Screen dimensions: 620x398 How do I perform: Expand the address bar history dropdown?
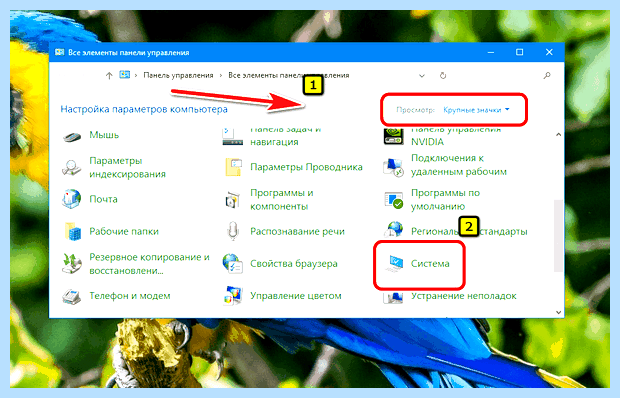tap(422, 75)
